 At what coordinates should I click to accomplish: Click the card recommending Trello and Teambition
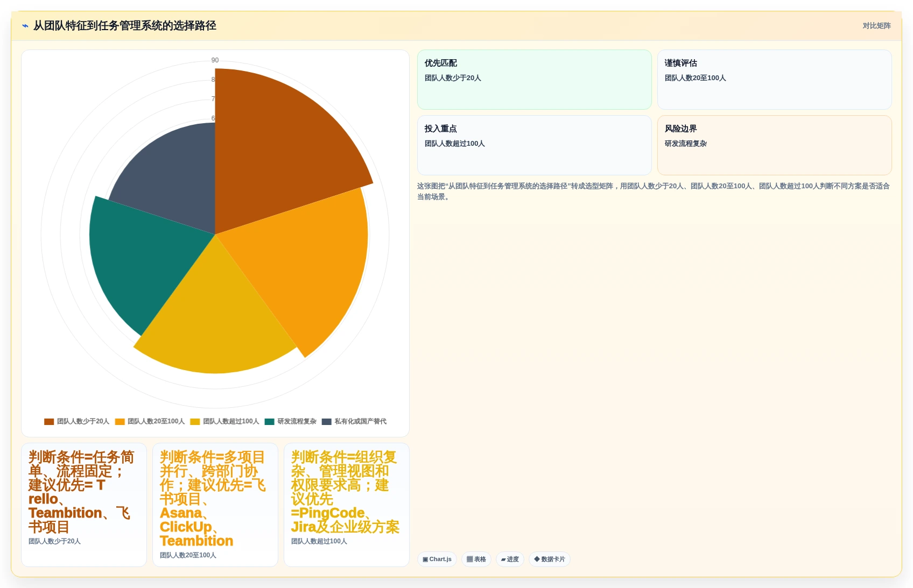[84, 505]
